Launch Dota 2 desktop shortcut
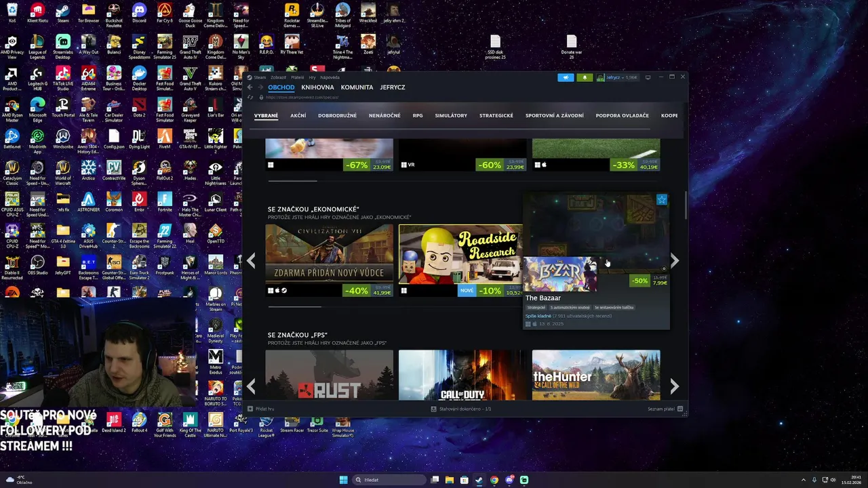Image resolution: width=868 pixels, height=488 pixels. (x=139, y=107)
